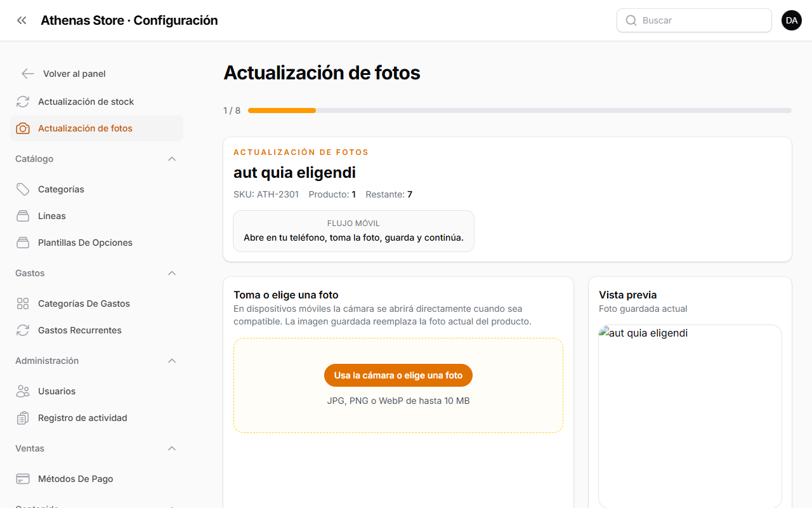Click the FLUJO MÓVIL instruction box
The height and width of the screenshot is (508, 812).
click(353, 231)
